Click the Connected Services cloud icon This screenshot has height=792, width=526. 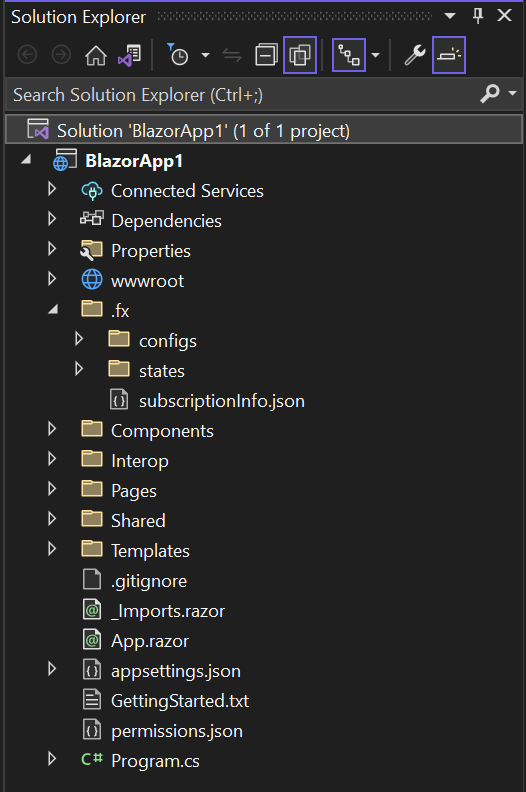[x=92, y=191]
